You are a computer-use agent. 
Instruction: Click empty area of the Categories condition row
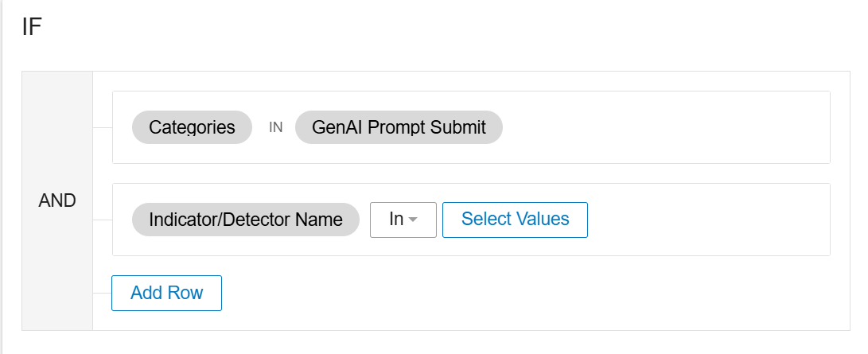[664, 127]
